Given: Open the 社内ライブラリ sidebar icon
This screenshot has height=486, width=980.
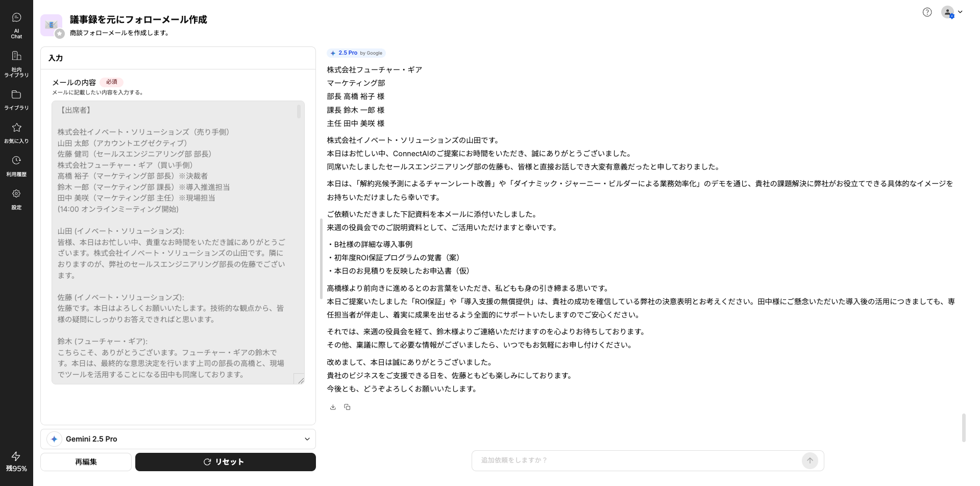Looking at the screenshot, I should click(x=16, y=63).
